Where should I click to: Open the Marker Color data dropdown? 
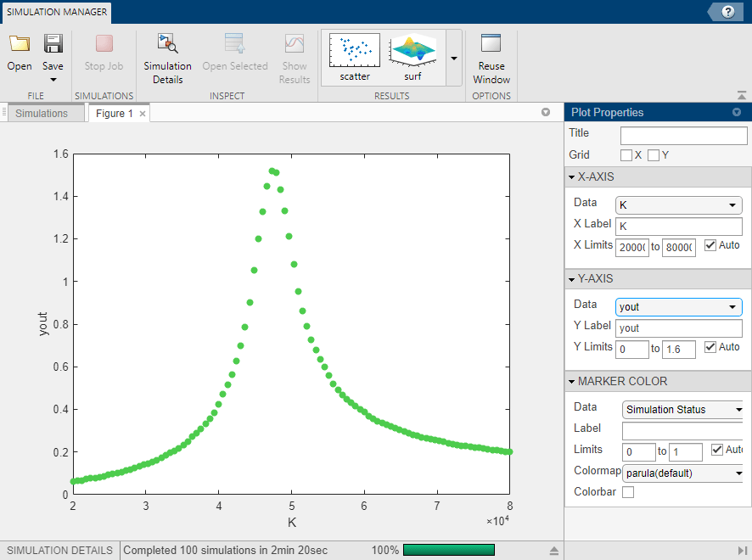point(682,409)
